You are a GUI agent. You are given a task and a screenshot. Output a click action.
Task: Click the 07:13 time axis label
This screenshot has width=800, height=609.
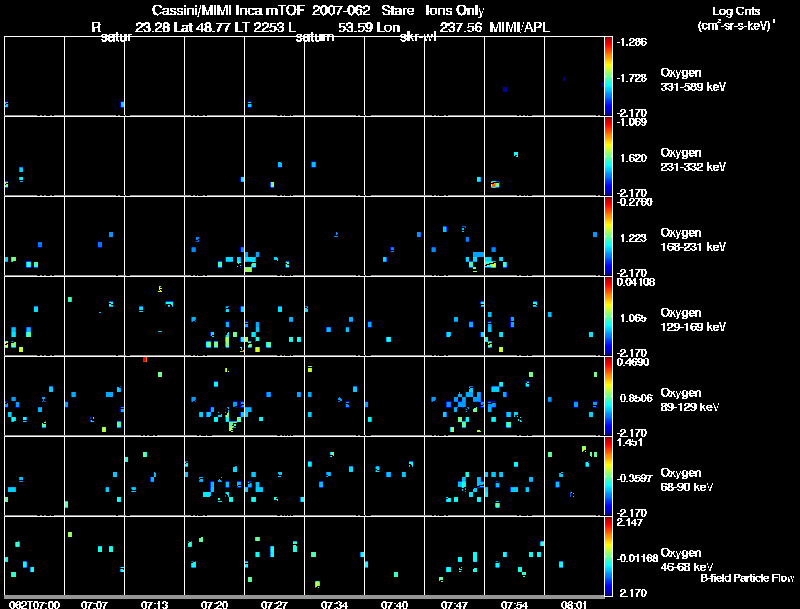pyautogui.click(x=154, y=604)
